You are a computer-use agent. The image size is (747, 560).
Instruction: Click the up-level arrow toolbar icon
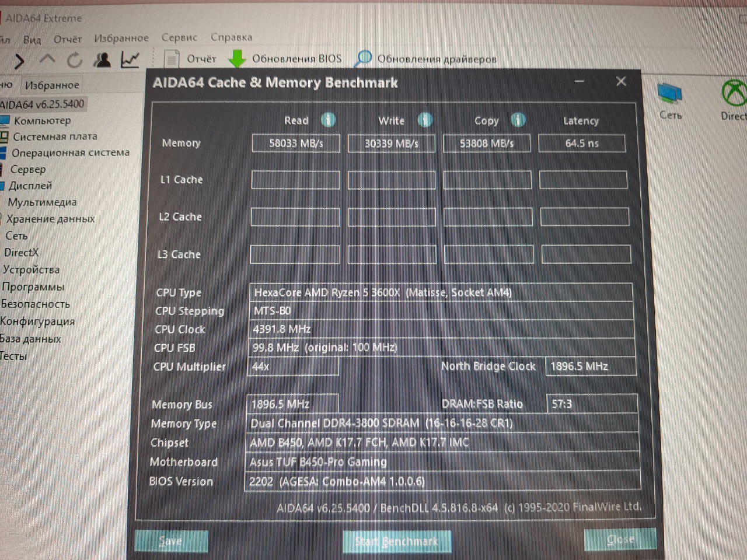click(48, 59)
